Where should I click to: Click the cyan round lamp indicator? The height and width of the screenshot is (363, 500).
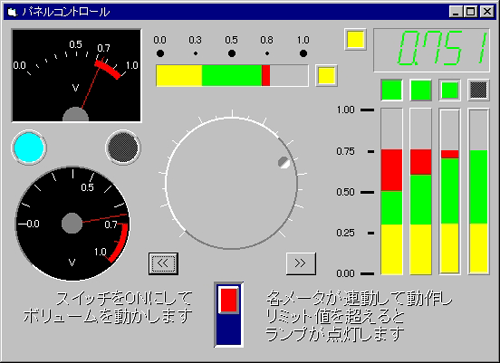point(29,147)
